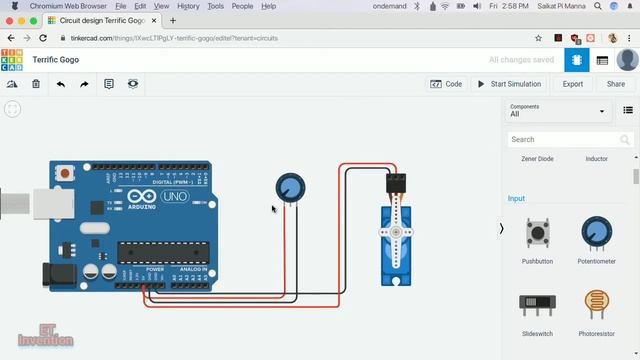Redo the action
The image size is (640, 360).
pos(84,84)
